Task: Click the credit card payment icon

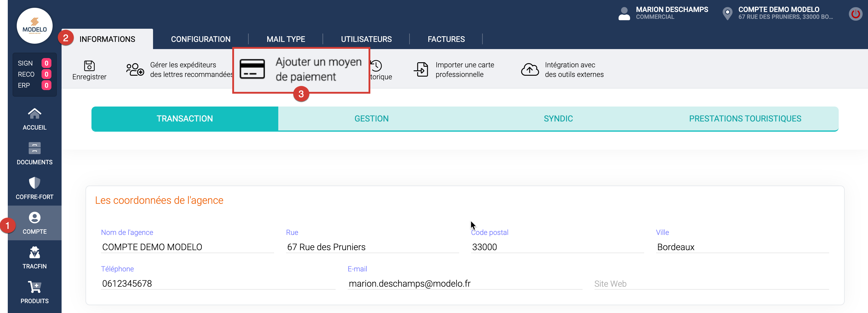Action: (252, 69)
